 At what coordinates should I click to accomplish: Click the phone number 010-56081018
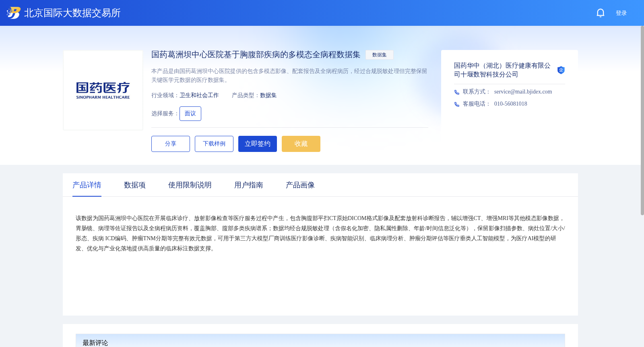tap(510, 104)
